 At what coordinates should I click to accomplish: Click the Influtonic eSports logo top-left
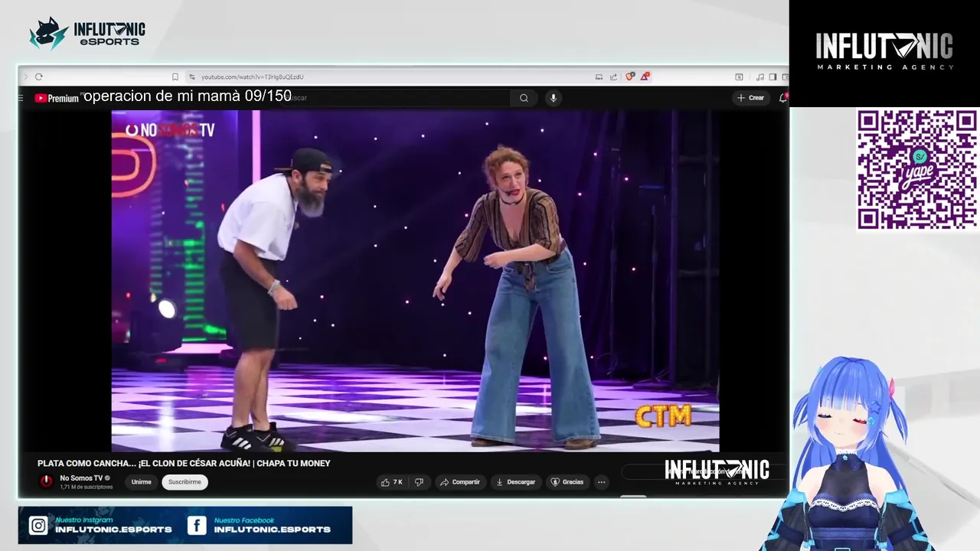87,34
